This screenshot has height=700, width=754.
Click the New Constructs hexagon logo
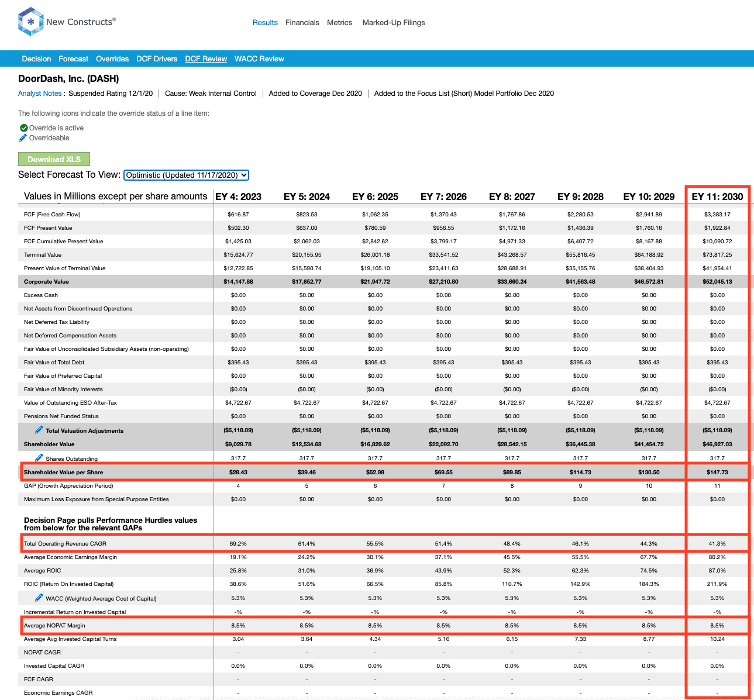(x=31, y=22)
